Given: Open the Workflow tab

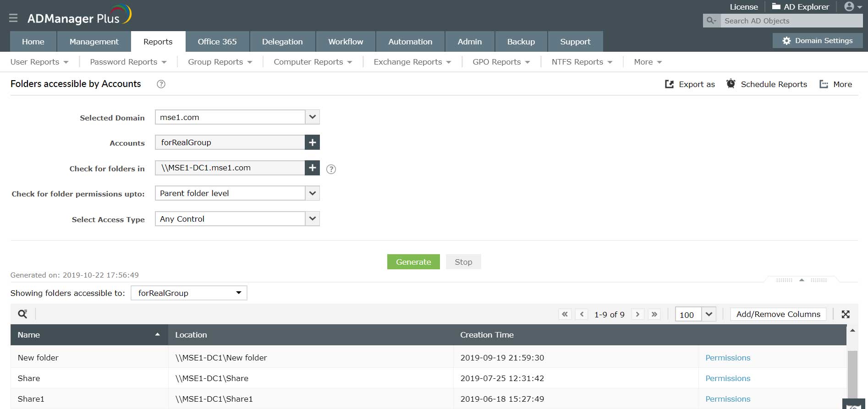Looking at the screenshot, I should [346, 42].
